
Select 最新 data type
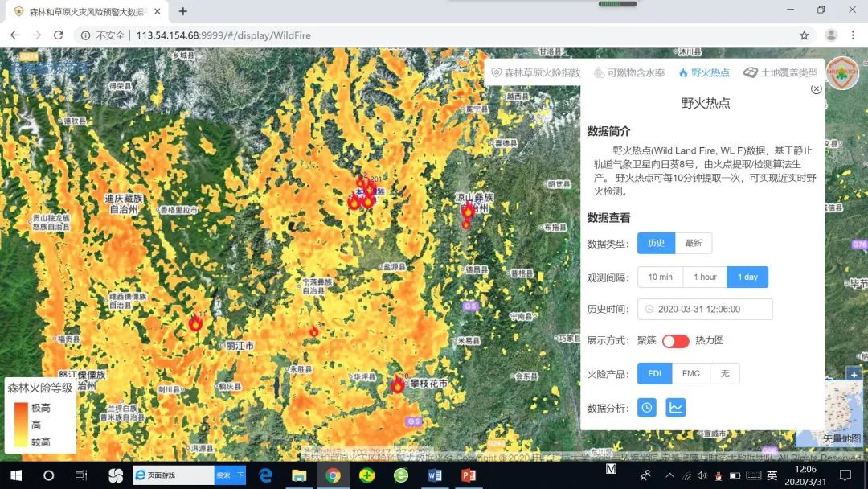point(694,243)
